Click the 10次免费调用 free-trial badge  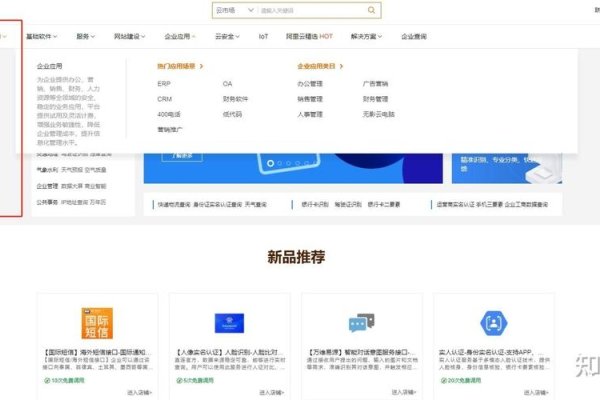(64, 380)
